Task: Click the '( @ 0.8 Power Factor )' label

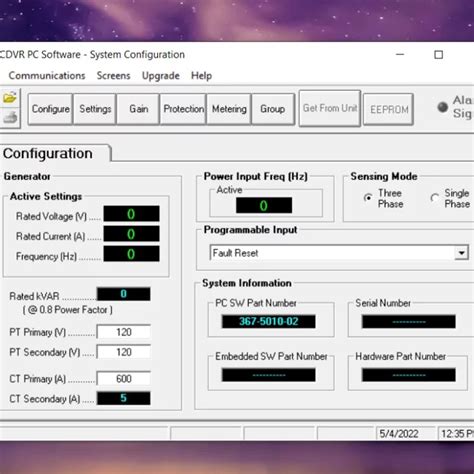Action: click(x=68, y=310)
